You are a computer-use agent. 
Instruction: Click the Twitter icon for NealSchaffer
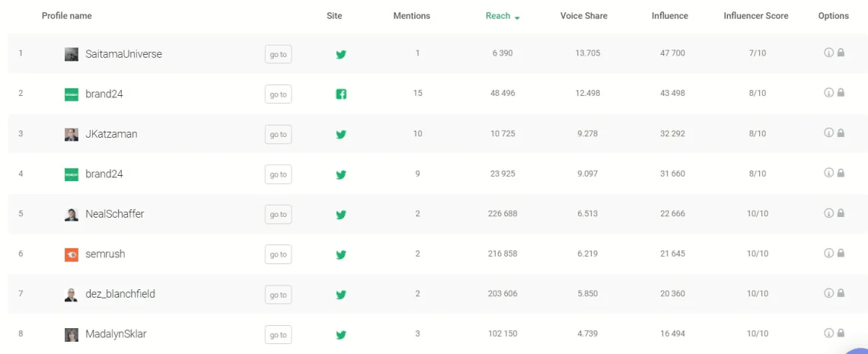tap(341, 215)
